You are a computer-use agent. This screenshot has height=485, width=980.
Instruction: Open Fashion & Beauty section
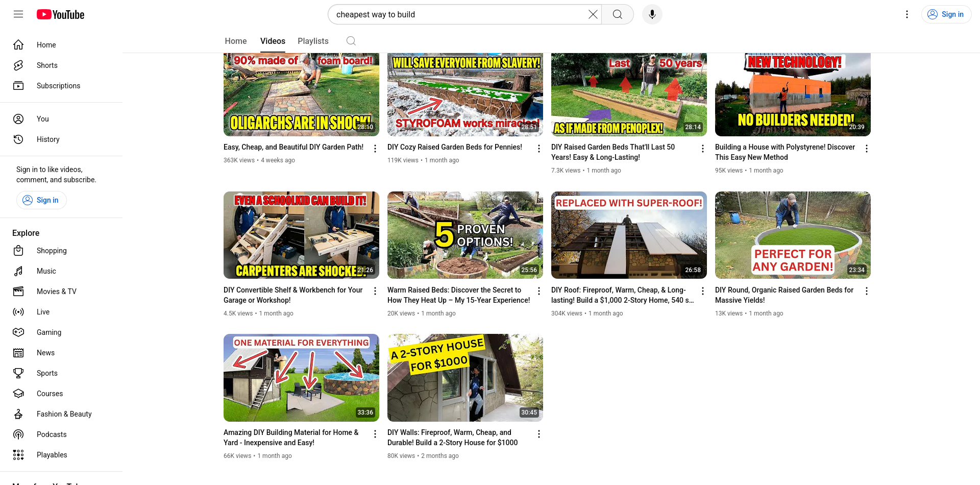61,414
